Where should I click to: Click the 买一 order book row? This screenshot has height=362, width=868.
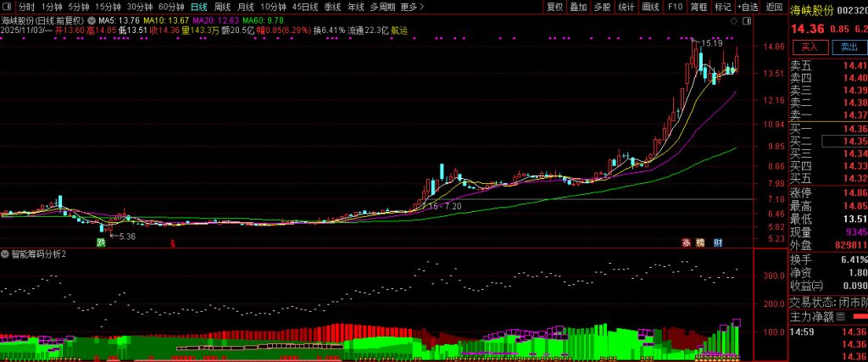click(x=828, y=128)
